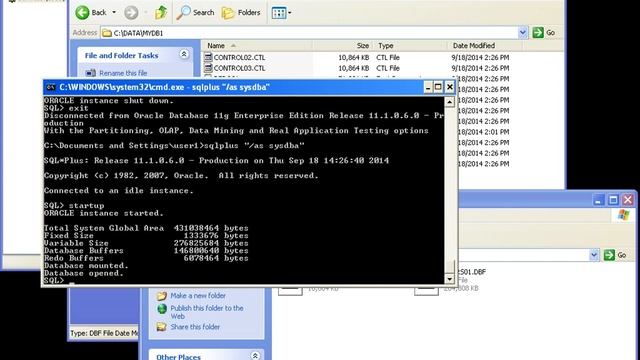Minimize the cmd.exe sqlplus window
The image size is (640, 360).
point(428,87)
